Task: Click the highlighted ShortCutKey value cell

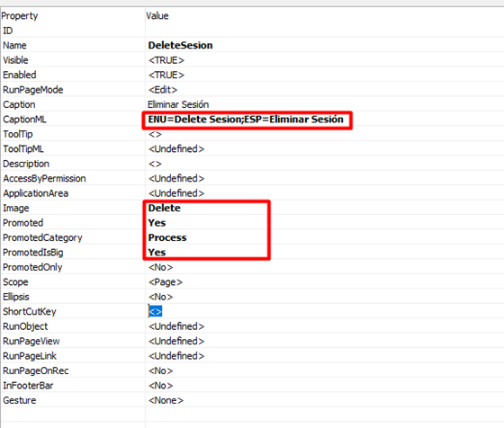Action: click(x=155, y=311)
